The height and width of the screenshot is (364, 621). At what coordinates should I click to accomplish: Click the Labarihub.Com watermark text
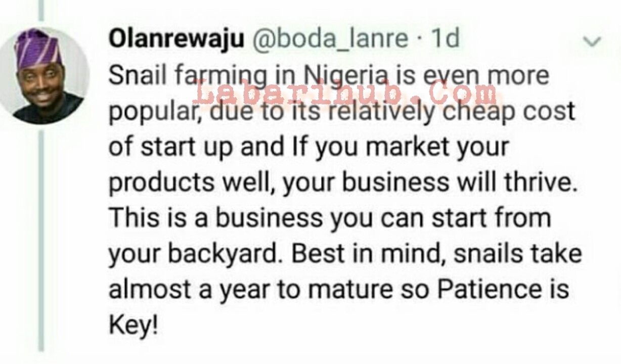[344, 95]
